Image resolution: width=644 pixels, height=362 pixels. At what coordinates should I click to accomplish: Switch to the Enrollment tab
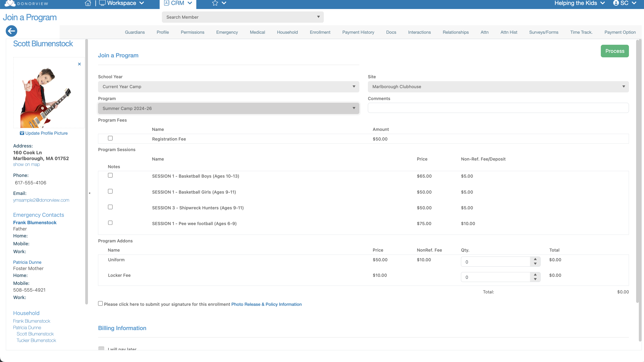click(320, 32)
